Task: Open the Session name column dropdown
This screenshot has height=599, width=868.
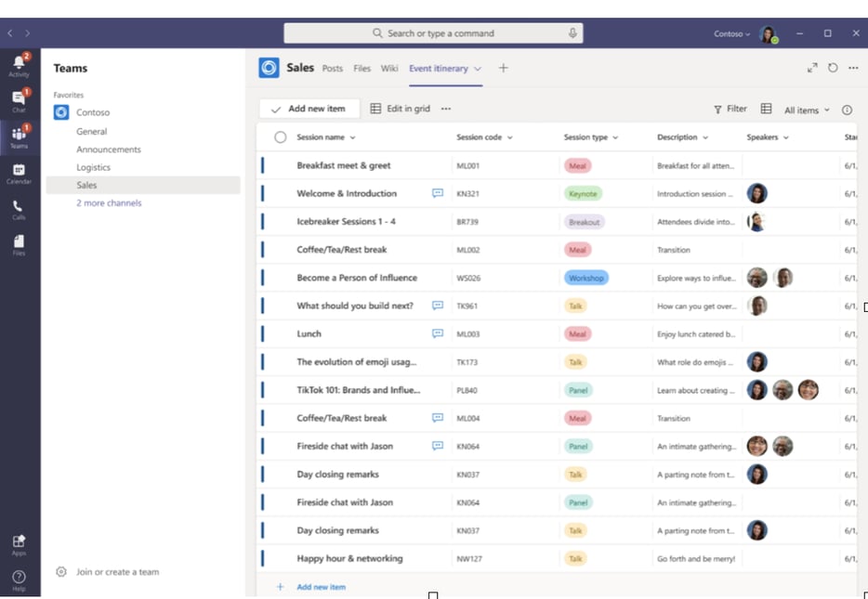Action: pyautogui.click(x=352, y=137)
